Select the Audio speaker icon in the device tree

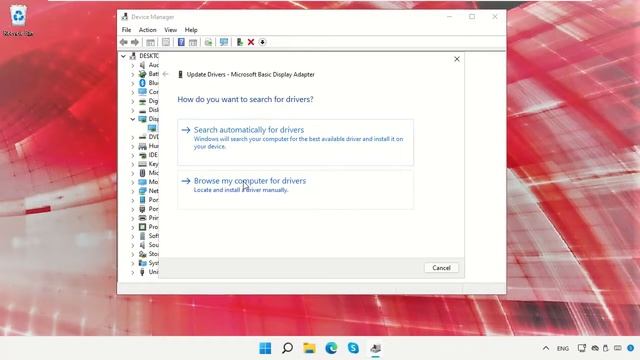pos(142,65)
